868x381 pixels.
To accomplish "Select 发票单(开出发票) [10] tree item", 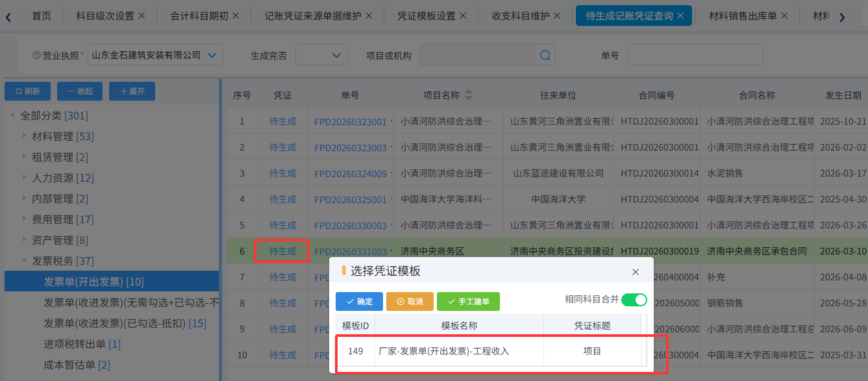I will (112, 282).
